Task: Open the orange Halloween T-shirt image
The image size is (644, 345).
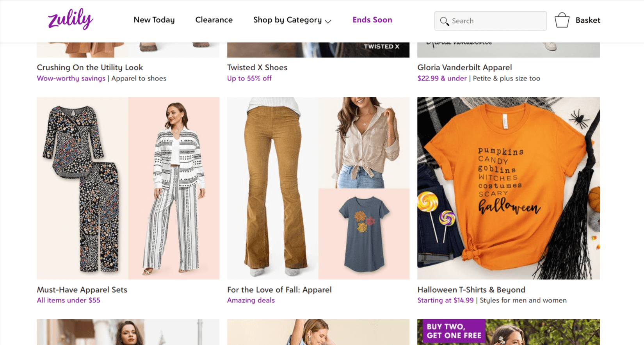Action: [509, 188]
